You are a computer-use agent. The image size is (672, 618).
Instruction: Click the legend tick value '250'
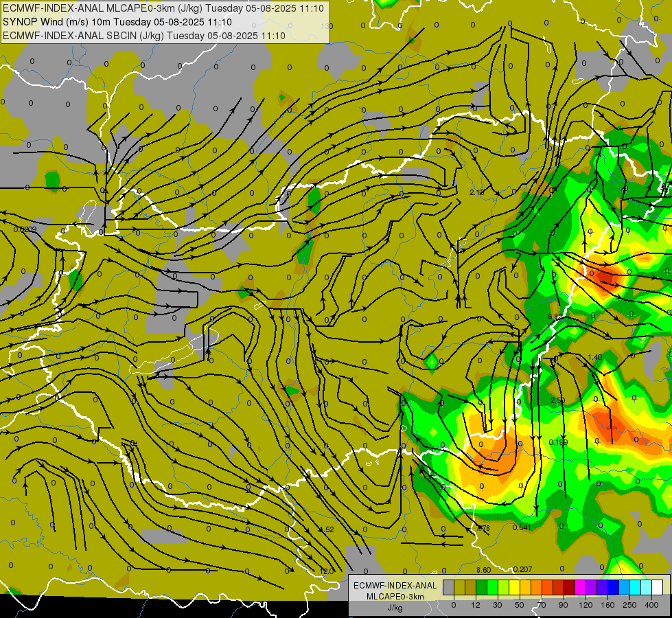point(629,605)
